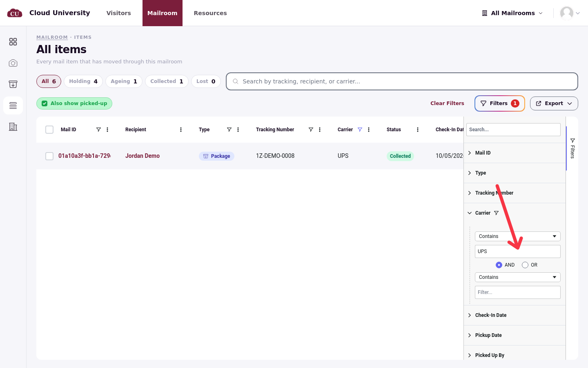Open the items list icon in sidebar

coord(13,105)
